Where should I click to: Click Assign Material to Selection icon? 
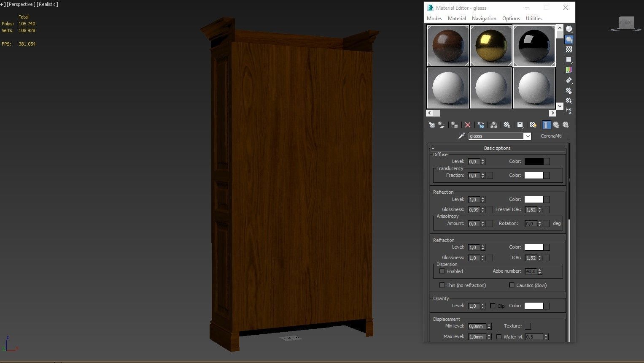455,125
